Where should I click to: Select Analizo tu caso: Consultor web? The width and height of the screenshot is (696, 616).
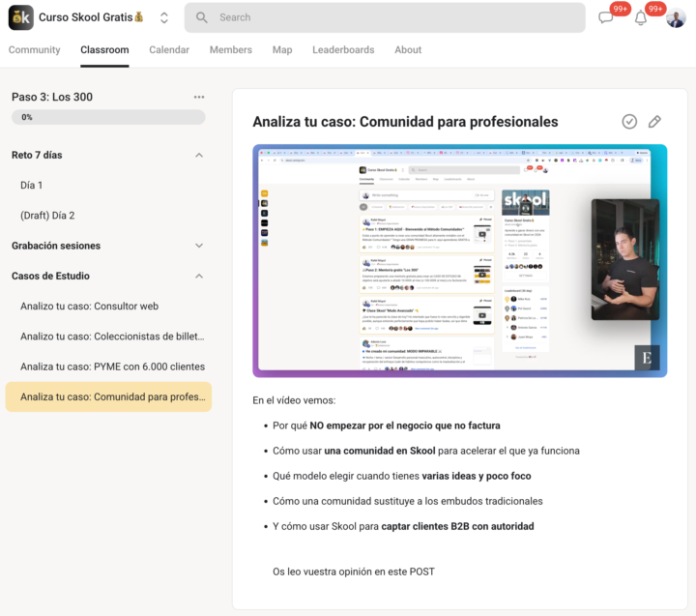pos(89,307)
